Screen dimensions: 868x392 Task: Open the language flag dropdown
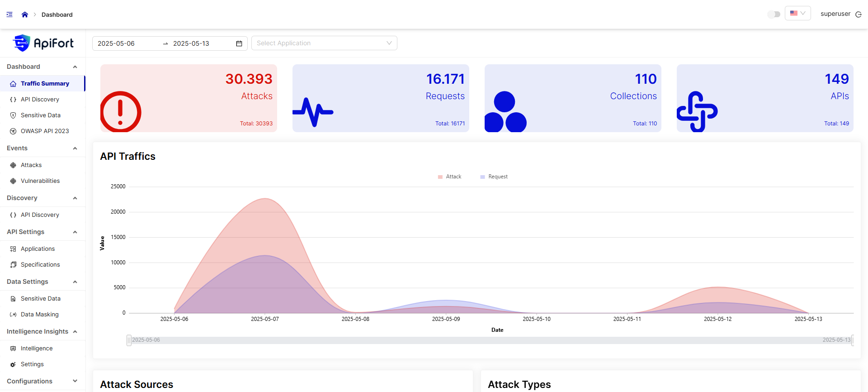[797, 14]
